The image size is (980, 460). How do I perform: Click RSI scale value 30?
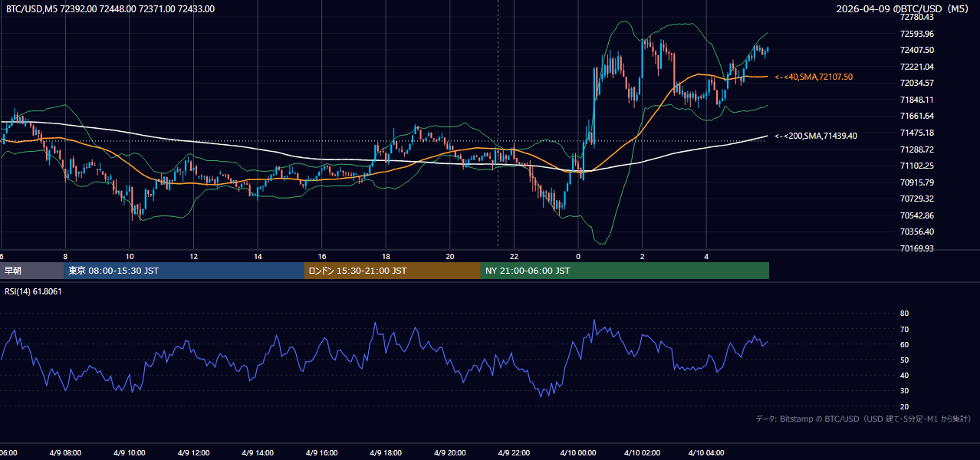coord(904,390)
